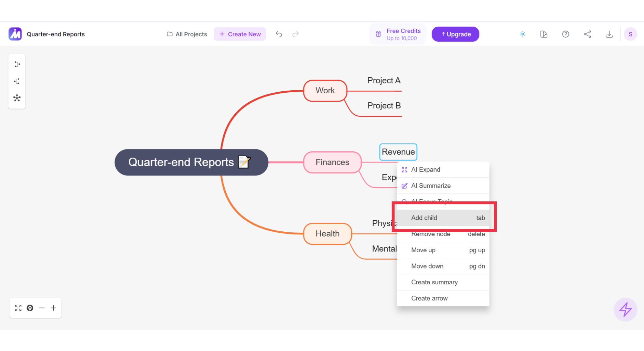This screenshot has width=644, height=351.
Task: Open the lightning bolt AI assistant button
Action: (x=625, y=309)
